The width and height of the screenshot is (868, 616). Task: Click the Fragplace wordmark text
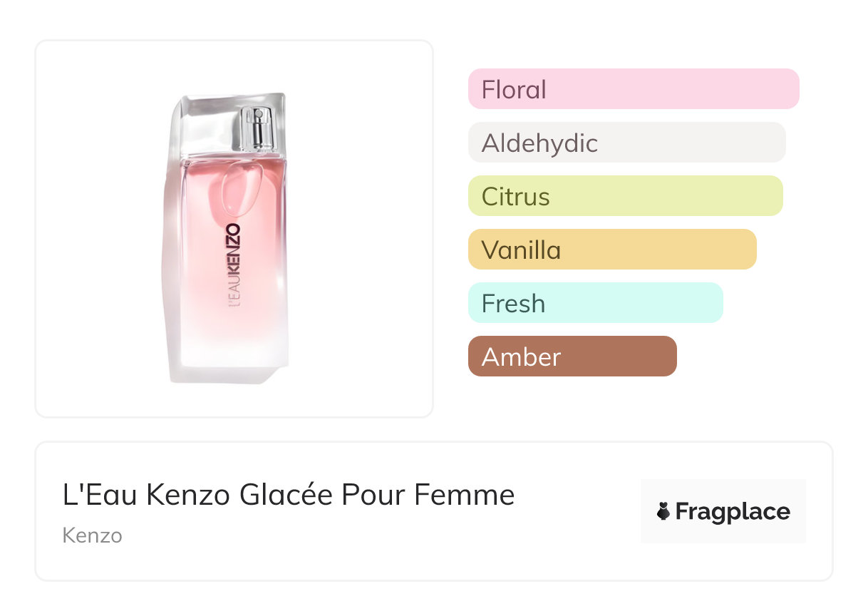click(x=733, y=511)
